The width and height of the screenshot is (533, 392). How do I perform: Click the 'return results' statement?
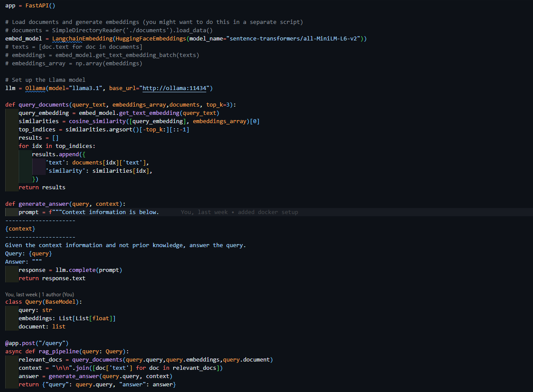(42, 188)
